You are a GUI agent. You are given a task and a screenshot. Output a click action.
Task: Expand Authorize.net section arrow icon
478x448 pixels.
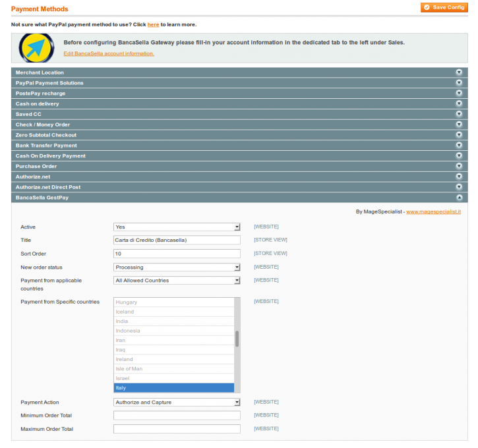click(x=459, y=177)
